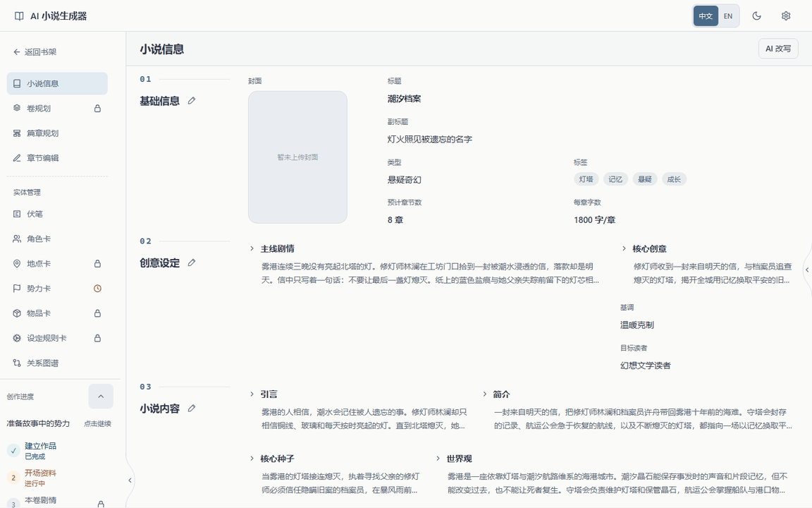812x508 pixels.
Task: Click the book logo icon in header
Action: 19,16
